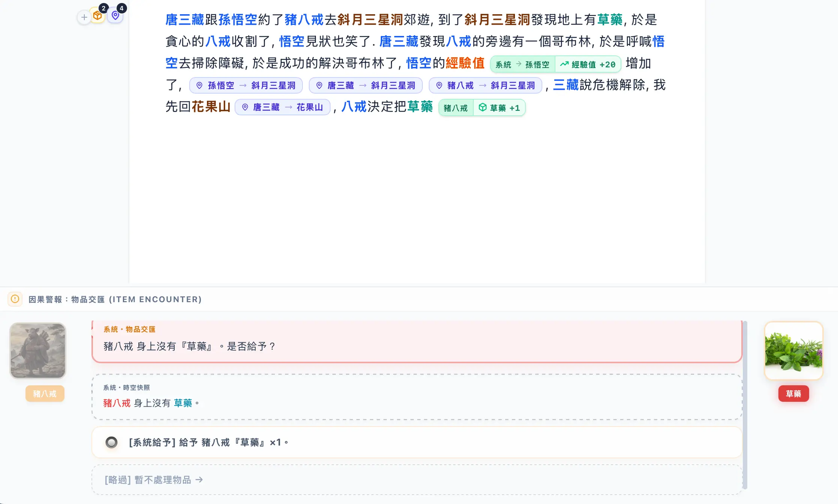Click 三藏 before 說危機解除
This screenshot has width=838, height=504.
pos(566,85)
